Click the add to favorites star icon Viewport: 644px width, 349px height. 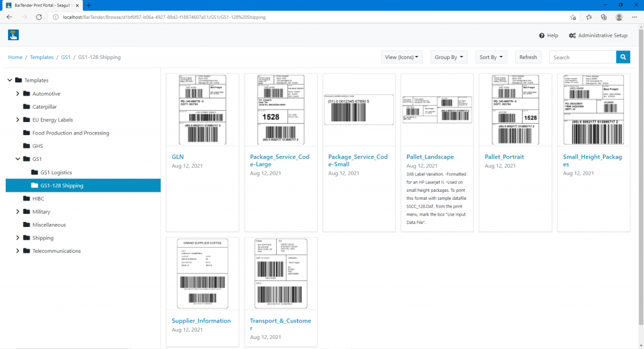pyautogui.click(x=573, y=17)
